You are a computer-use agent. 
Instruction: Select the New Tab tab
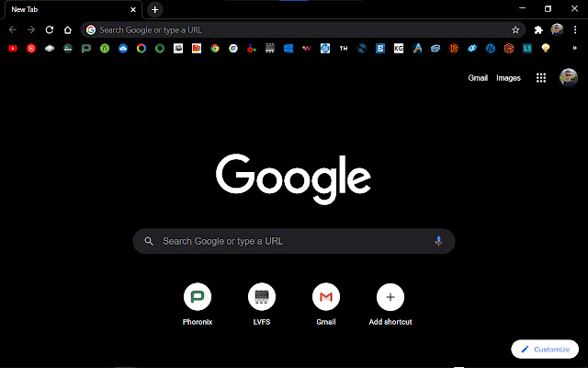(73, 10)
